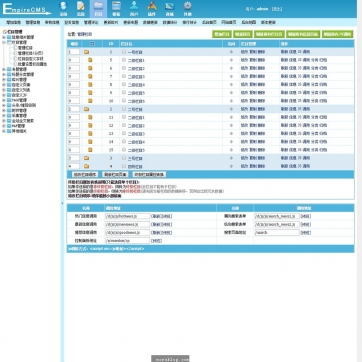Screen dimensions: 362x362
Task: Tick the checkbox for the ID 5 column row
Action: [124, 60]
